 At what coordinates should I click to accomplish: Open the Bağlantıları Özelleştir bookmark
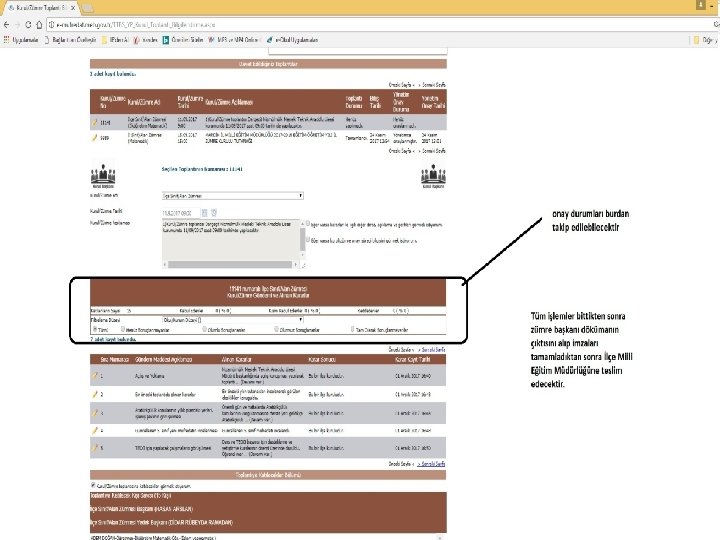click(70, 40)
